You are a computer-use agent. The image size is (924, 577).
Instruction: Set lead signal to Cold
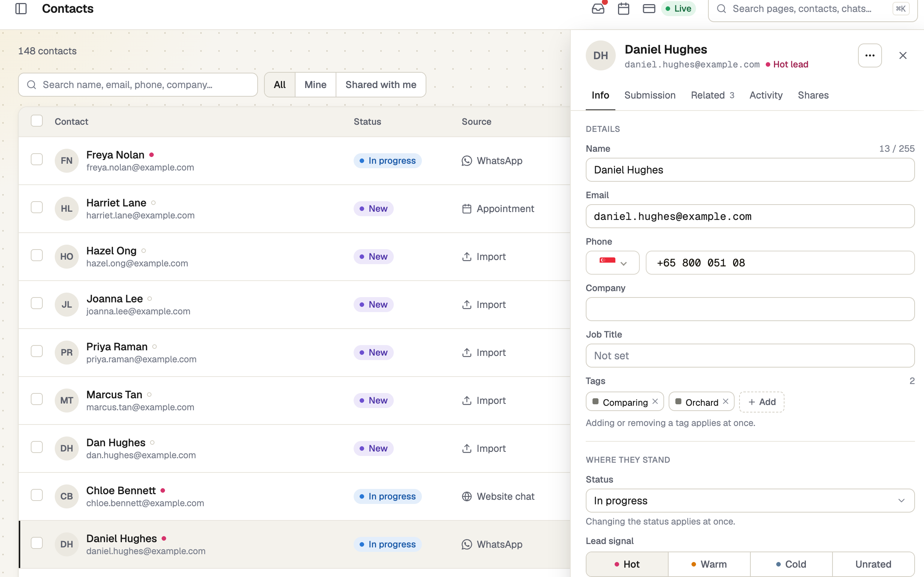[x=791, y=564]
